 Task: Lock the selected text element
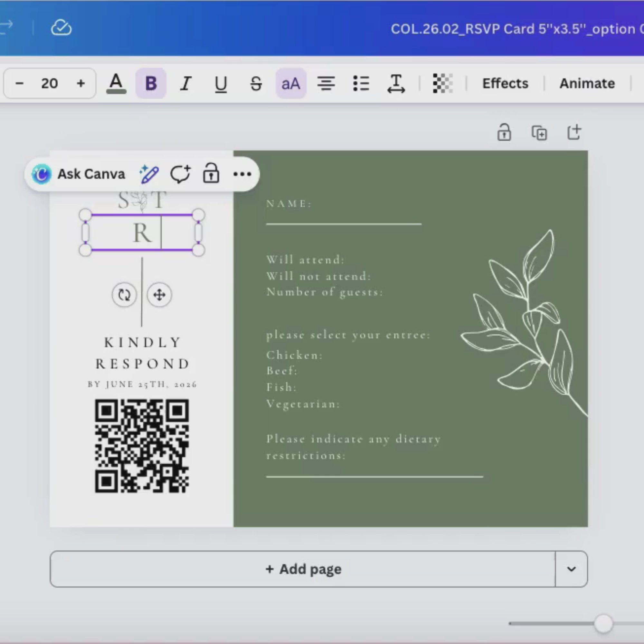[211, 173]
